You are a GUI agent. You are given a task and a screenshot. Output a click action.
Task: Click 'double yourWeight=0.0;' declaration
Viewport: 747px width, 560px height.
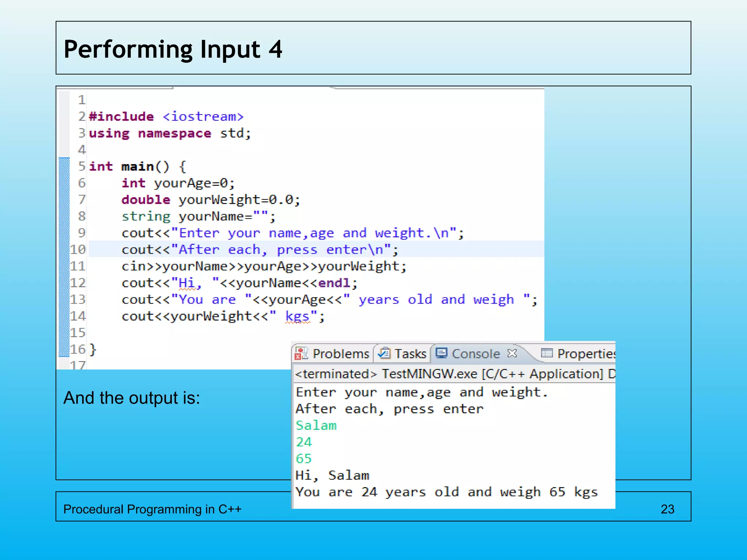tap(211, 200)
